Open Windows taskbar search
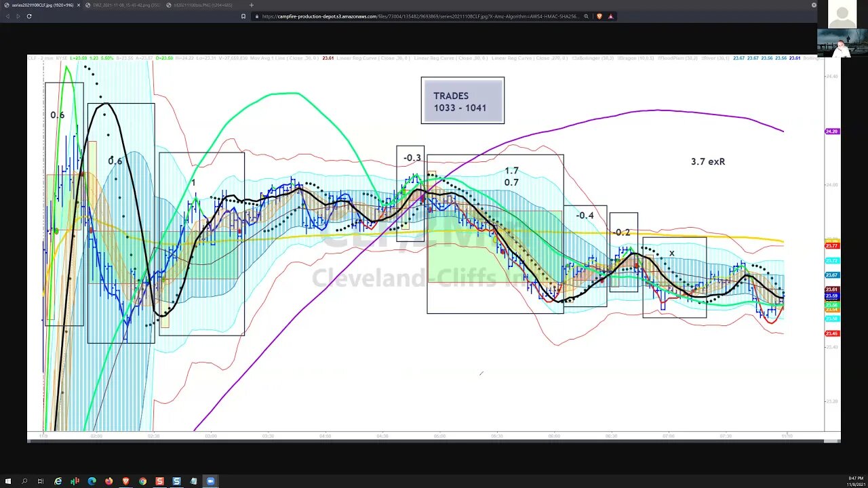Image resolution: width=868 pixels, height=488 pixels. point(24,481)
